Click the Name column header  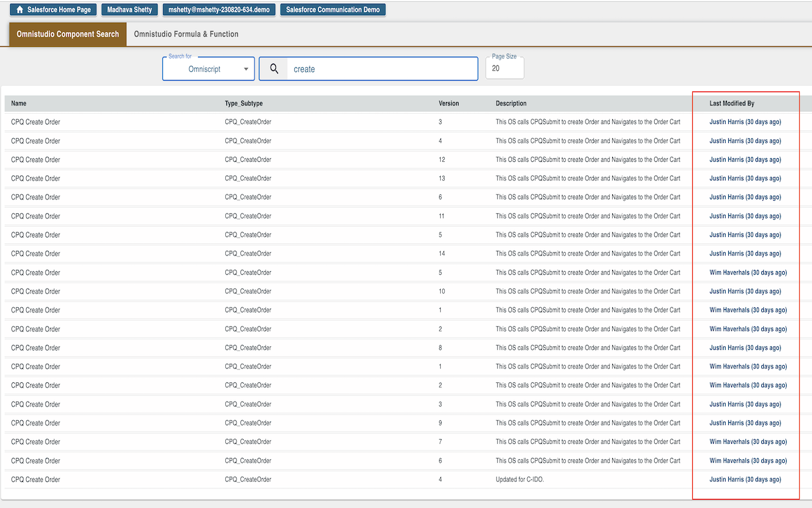19,104
